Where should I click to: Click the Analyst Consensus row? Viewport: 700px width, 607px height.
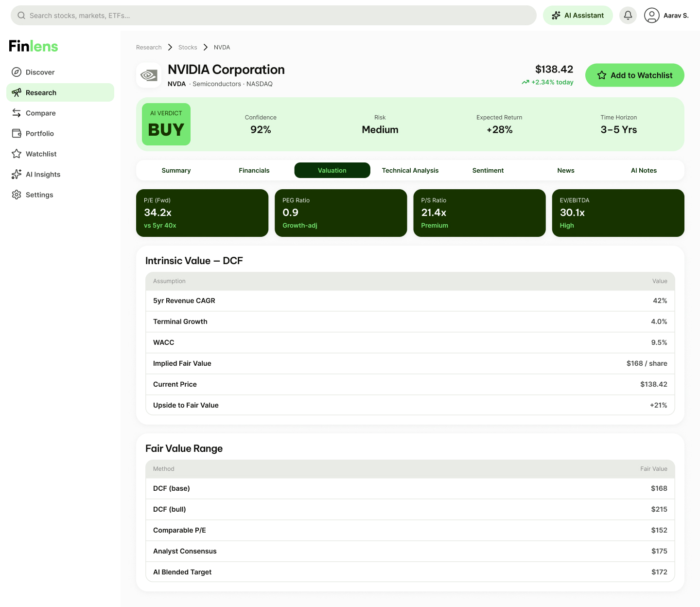[x=410, y=551]
